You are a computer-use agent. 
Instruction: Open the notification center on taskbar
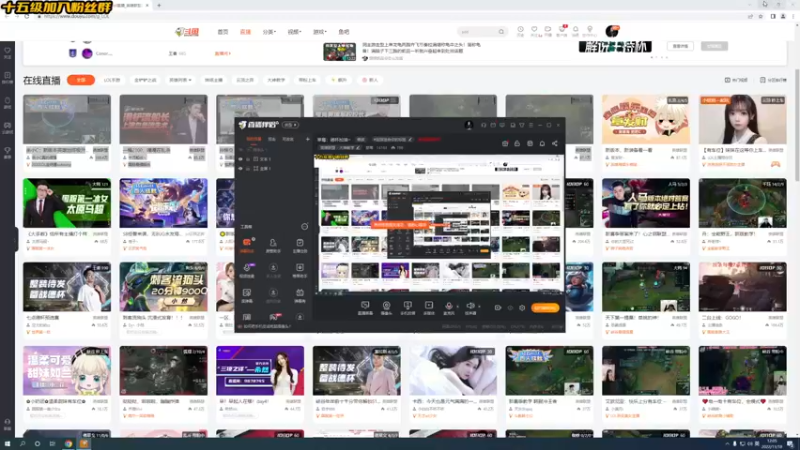(x=790, y=444)
